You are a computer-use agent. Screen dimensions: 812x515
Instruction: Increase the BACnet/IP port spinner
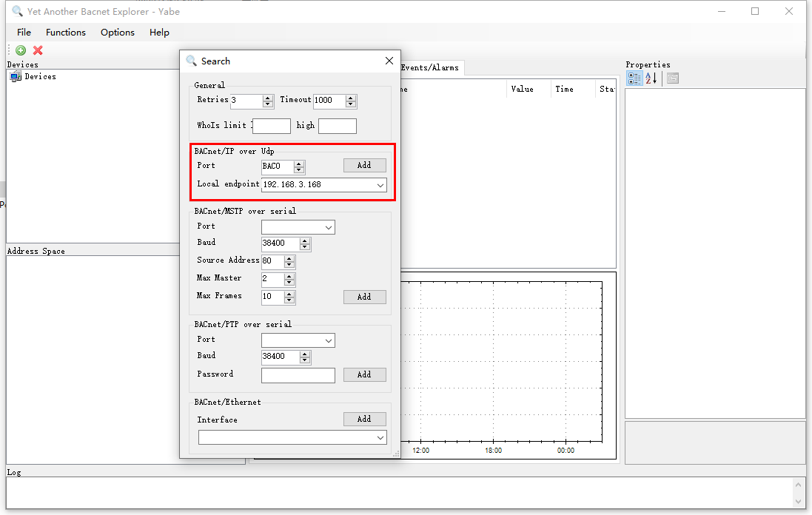pyautogui.click(x=299, y=164)
